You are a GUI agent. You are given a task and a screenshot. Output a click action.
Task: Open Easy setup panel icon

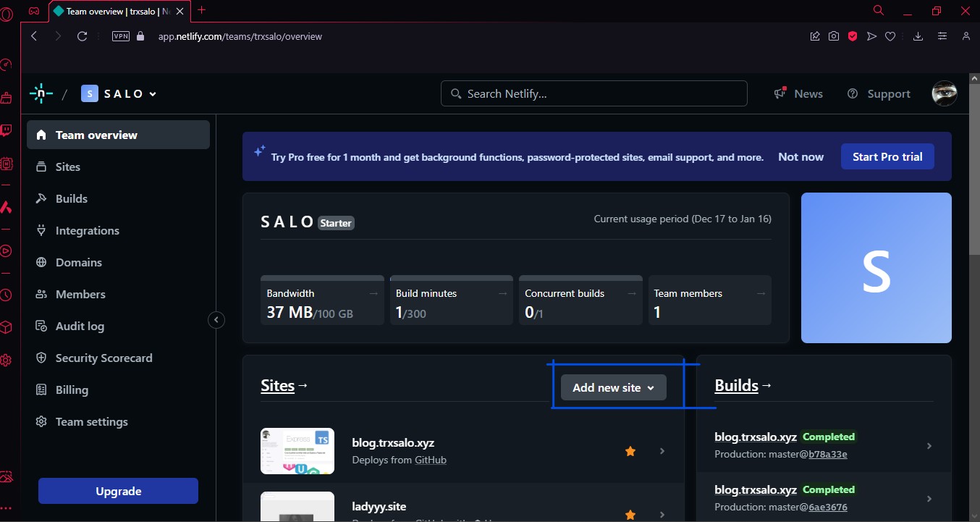tap(942, 36)
